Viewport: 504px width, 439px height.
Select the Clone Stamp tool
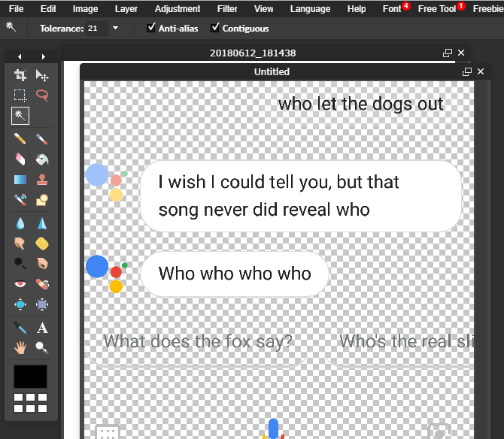[x=42, y=180]
